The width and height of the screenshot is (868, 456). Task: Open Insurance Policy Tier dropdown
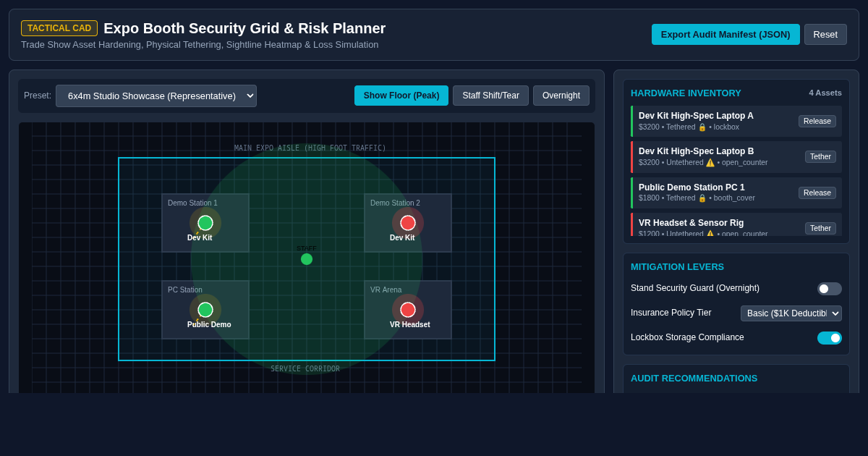click(791, 313)
